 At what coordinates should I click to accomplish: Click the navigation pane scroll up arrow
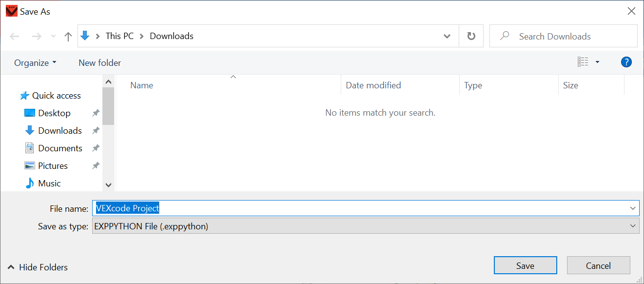click(108, 81)
